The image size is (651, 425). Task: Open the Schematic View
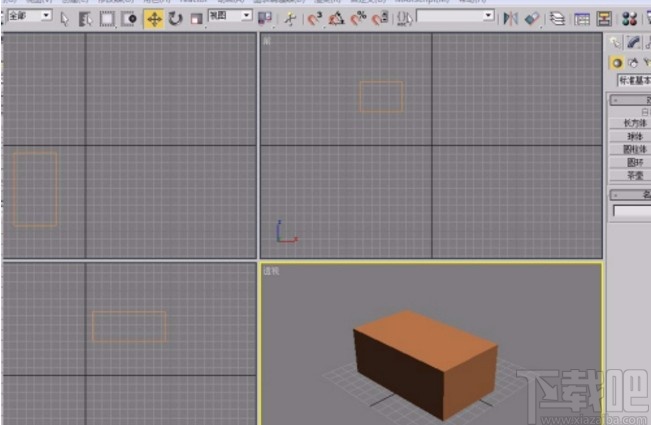[x=604, y=19]
